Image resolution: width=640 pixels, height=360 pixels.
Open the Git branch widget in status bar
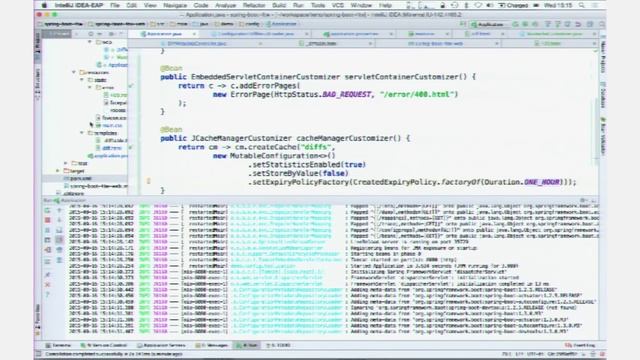pyautogui.click(x=562, y=354)
